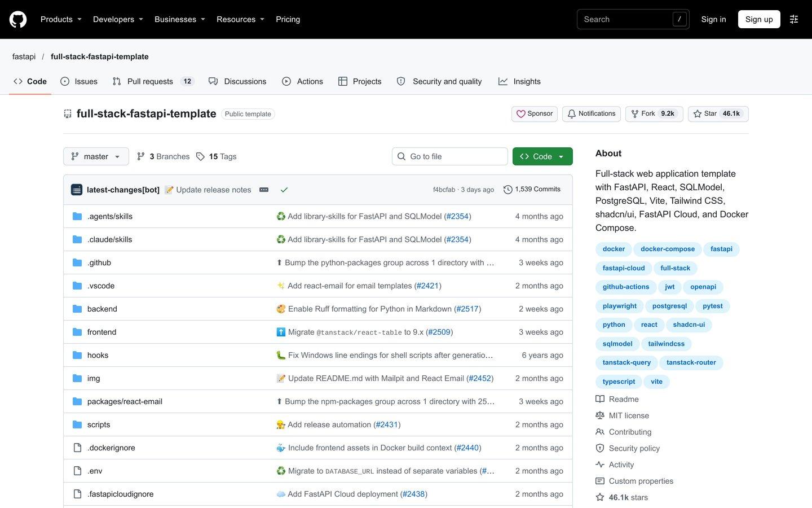Click the green check status icon
This screenshot has width=812, height=508.
[284, 190]
